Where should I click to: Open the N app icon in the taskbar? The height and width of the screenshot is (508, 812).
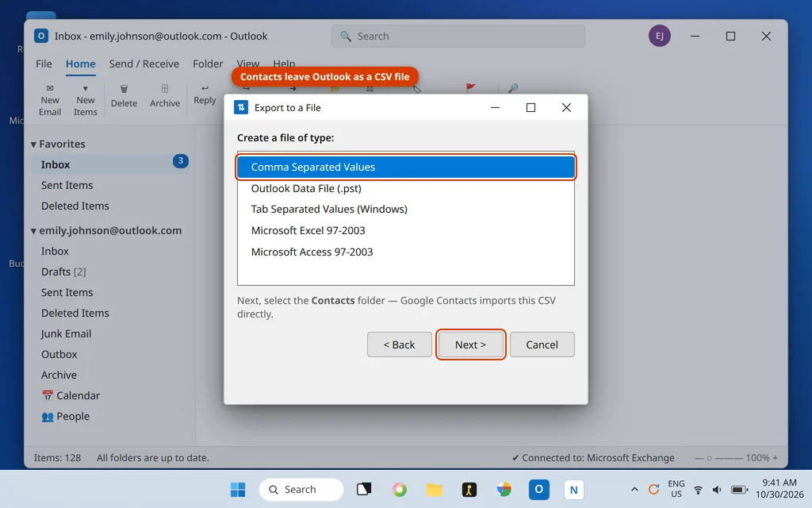573,489
